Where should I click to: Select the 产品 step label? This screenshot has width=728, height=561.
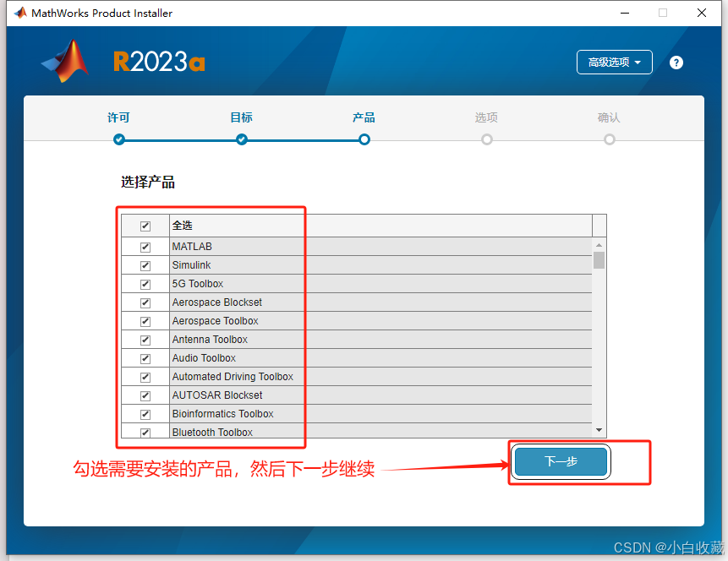click(364, 117)
